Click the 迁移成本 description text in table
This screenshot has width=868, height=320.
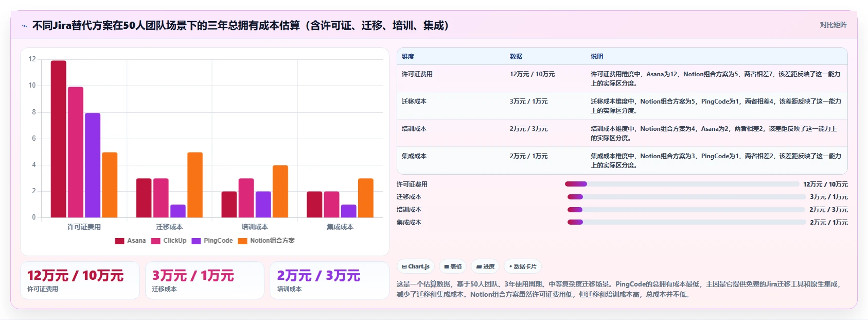pos(716,106)
